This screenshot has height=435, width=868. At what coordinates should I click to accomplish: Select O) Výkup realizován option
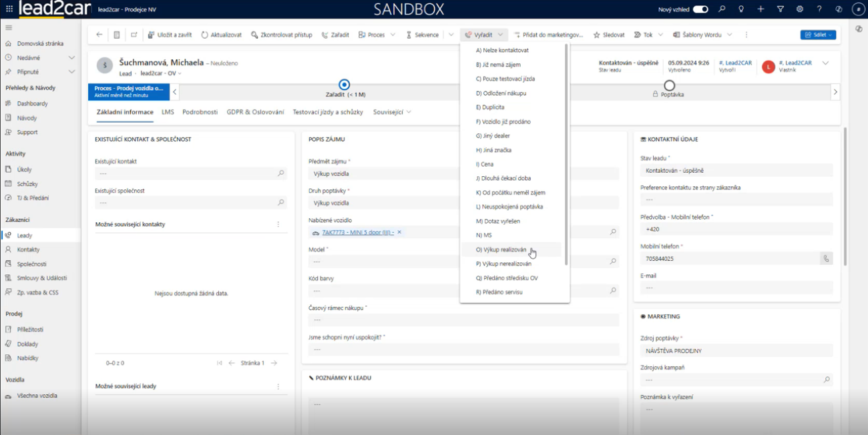point(501,250)
